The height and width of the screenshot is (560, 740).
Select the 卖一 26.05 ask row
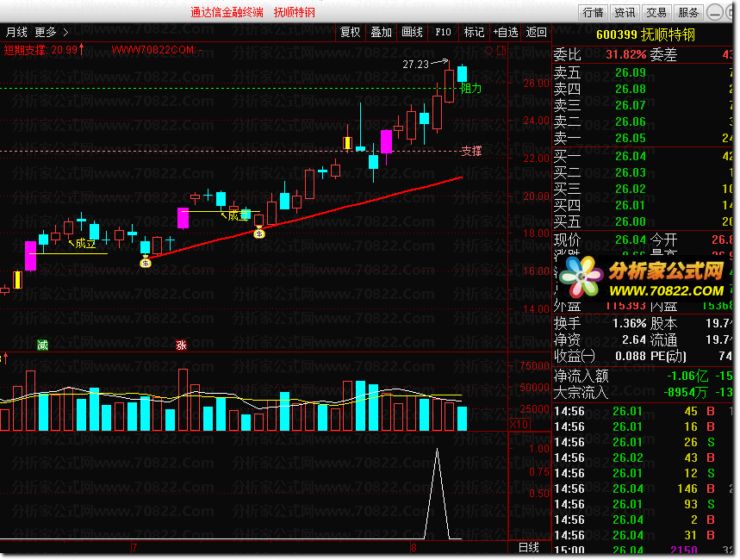point(643,138)
